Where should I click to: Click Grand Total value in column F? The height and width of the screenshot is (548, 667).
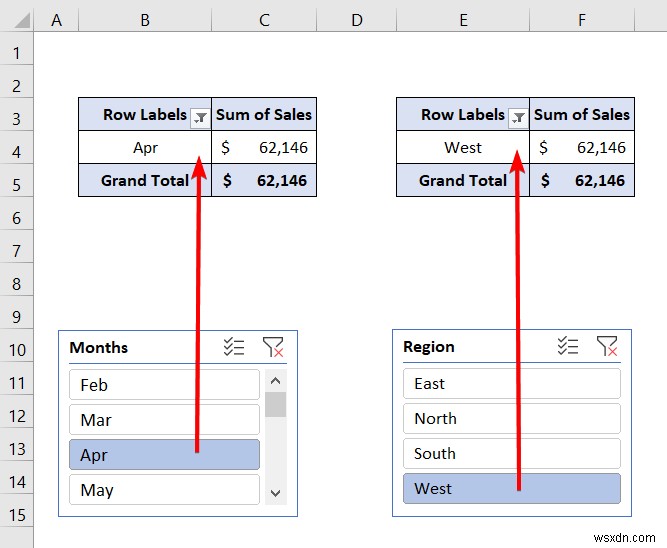pos(582,180)
